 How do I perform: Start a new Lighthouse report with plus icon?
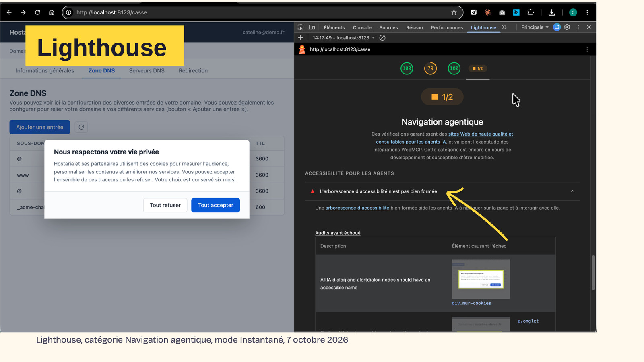tap(300, 38)
